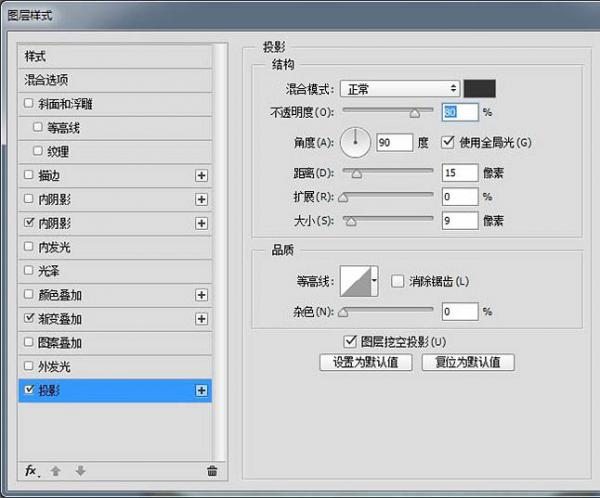
Task: Uncheck the checked 内阴影 checkbox
Action: [x=29, y=222]
